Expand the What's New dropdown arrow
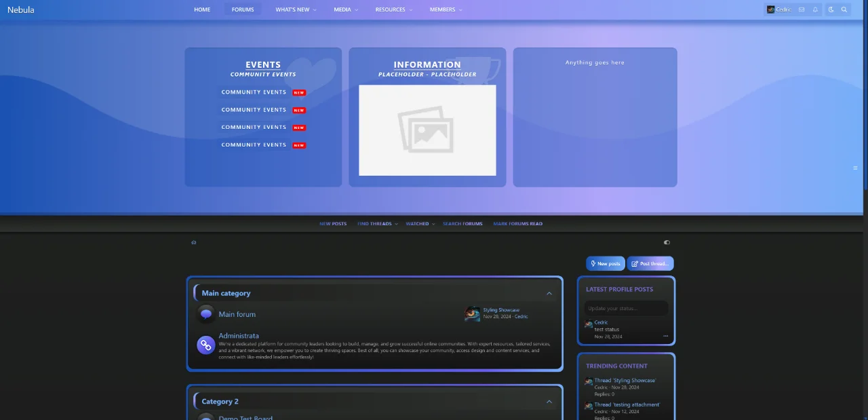 tap(315, 10)
